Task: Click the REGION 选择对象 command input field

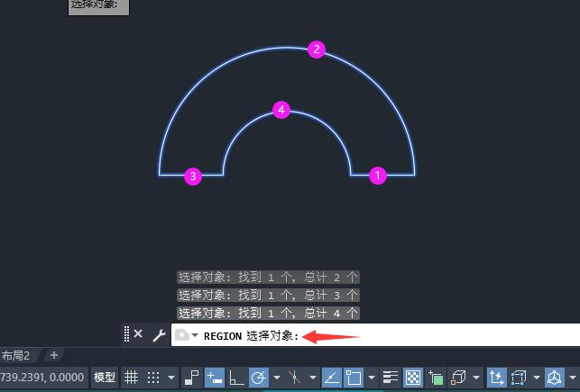Action: [x=375, y=335]
